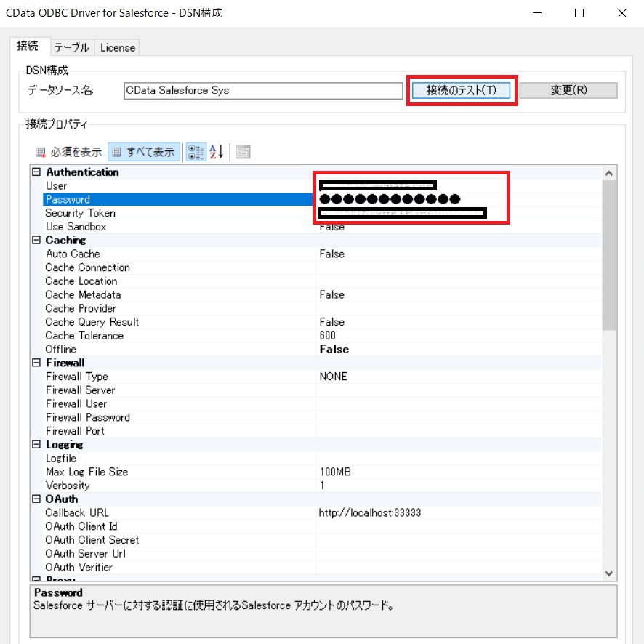This screenshot has height=644, width=644.
Task: Sort properties alphabetically with A-Z icon
Action: pyautogui.click(x=216, y=151)
